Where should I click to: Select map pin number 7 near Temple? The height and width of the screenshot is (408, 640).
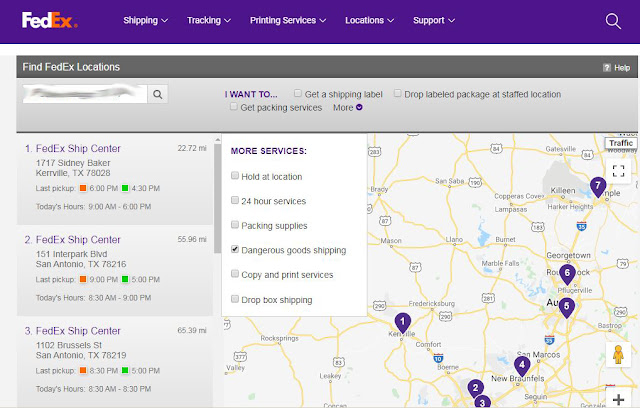(x=598, y=187)
